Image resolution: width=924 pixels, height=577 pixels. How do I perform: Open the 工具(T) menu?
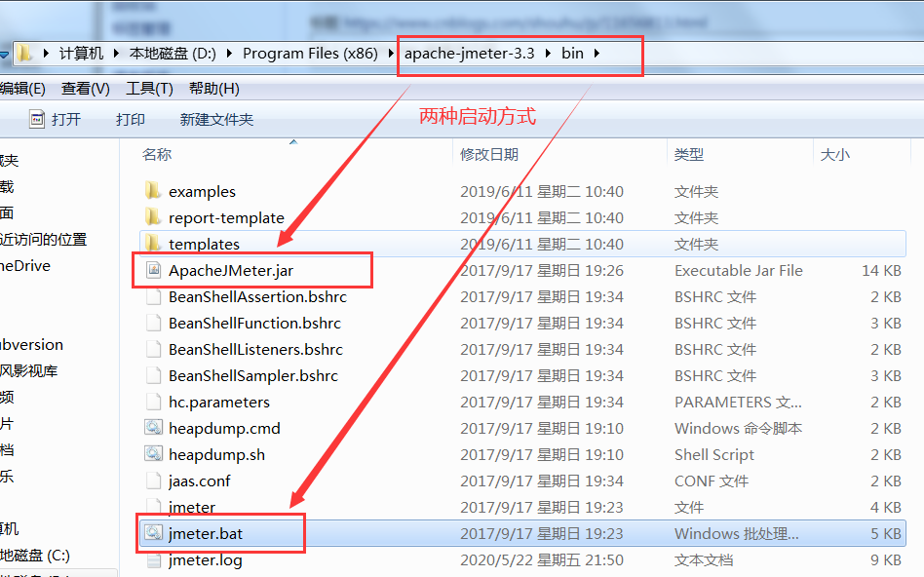(149, 89)
